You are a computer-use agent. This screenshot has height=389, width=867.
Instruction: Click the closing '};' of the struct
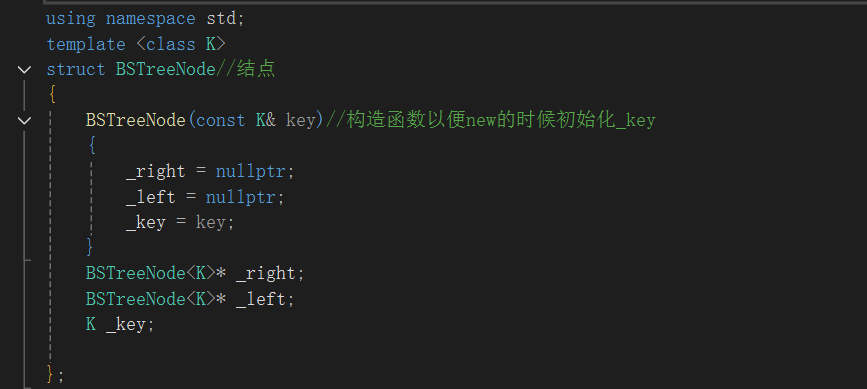point(56,375)
